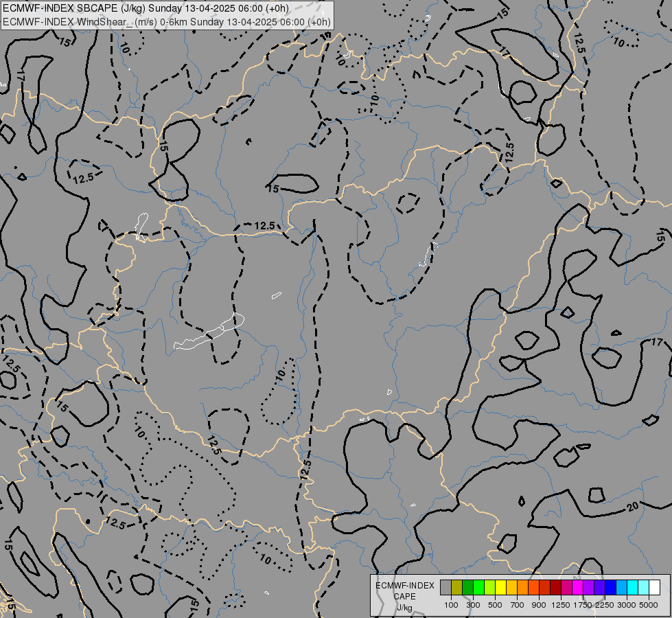Choose the orange-red swatch before 900

click(534, 588)
